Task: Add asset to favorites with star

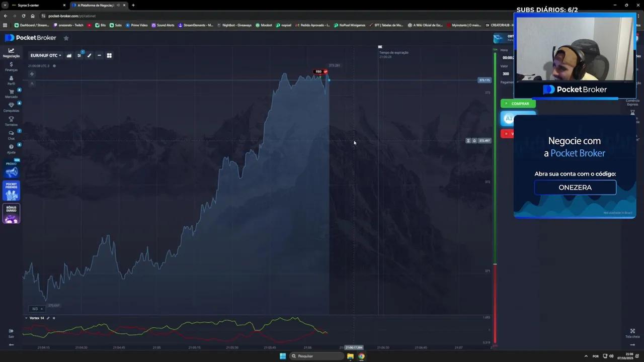Action: [x=66, y=38]
